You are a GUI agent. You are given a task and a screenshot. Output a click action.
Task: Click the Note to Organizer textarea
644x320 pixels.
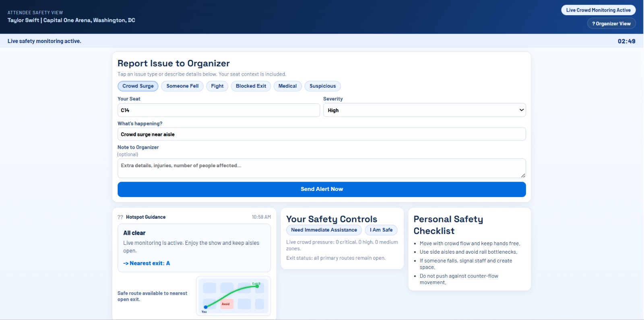[x=322, y=168]
